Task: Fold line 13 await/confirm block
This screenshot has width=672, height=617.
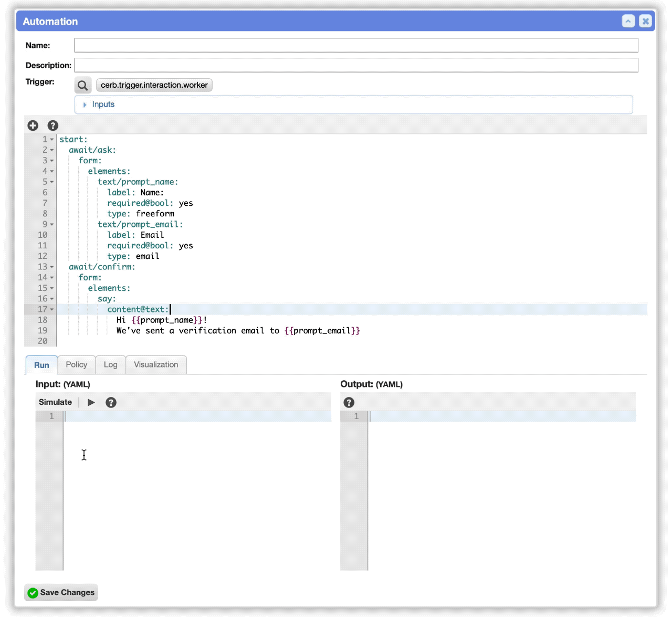Action: [x=52, y=267]
